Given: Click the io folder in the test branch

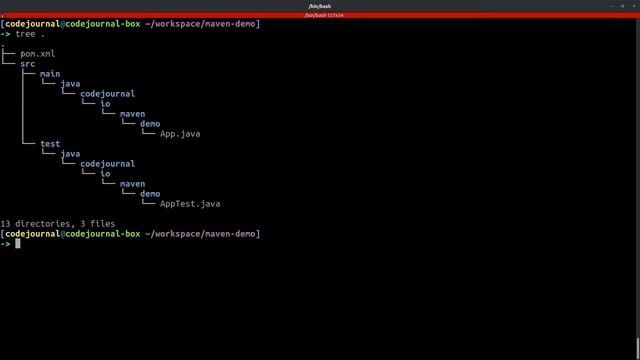Looking at the screenshot, I should coord(105,174).
